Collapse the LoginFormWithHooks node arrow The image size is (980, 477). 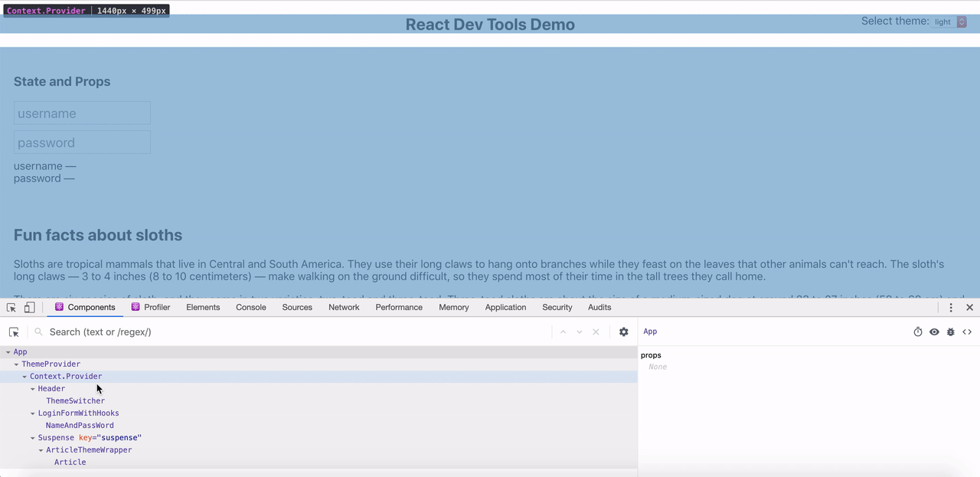coord(33,413)
